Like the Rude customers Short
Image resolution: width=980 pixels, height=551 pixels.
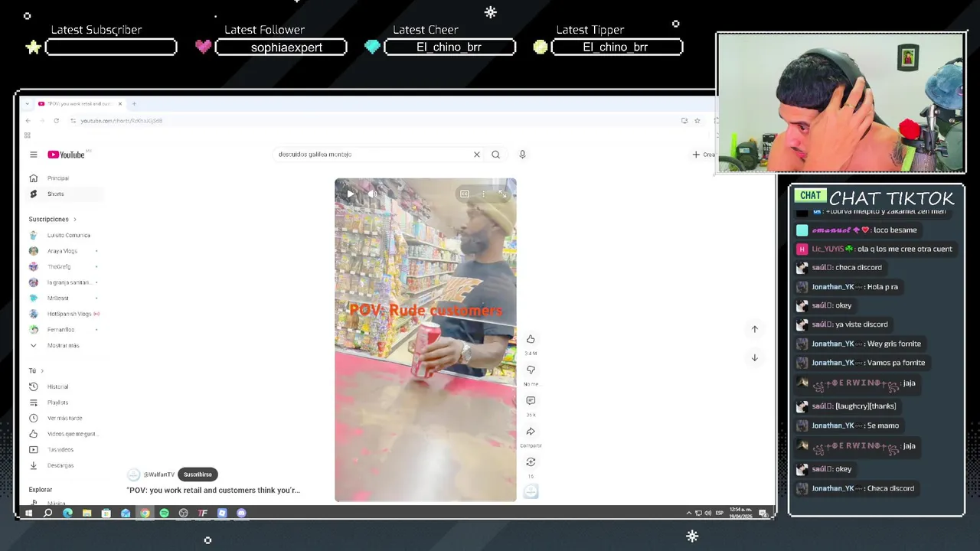(531, 339)
